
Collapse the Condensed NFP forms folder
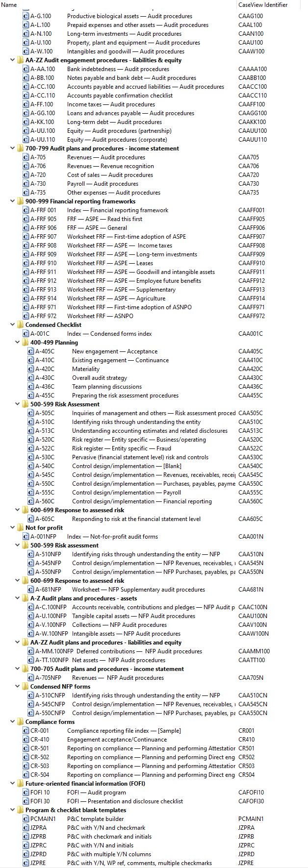(18, 687)
